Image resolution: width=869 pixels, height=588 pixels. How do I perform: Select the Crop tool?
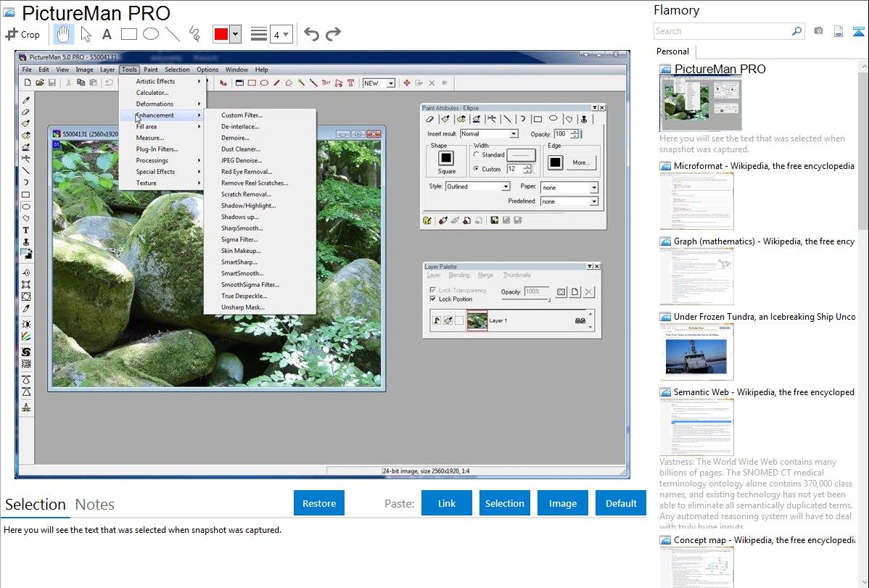(x=22, y=34)
